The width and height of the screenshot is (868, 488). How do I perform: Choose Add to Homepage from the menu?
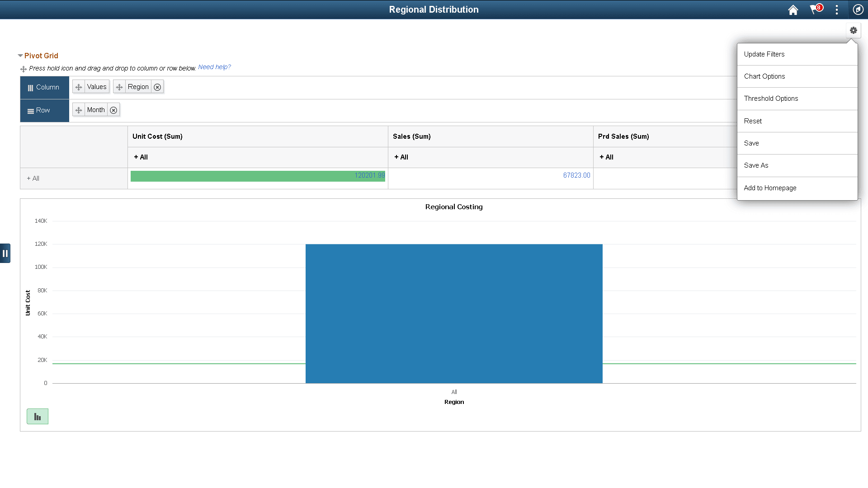(x=770, y=188)
